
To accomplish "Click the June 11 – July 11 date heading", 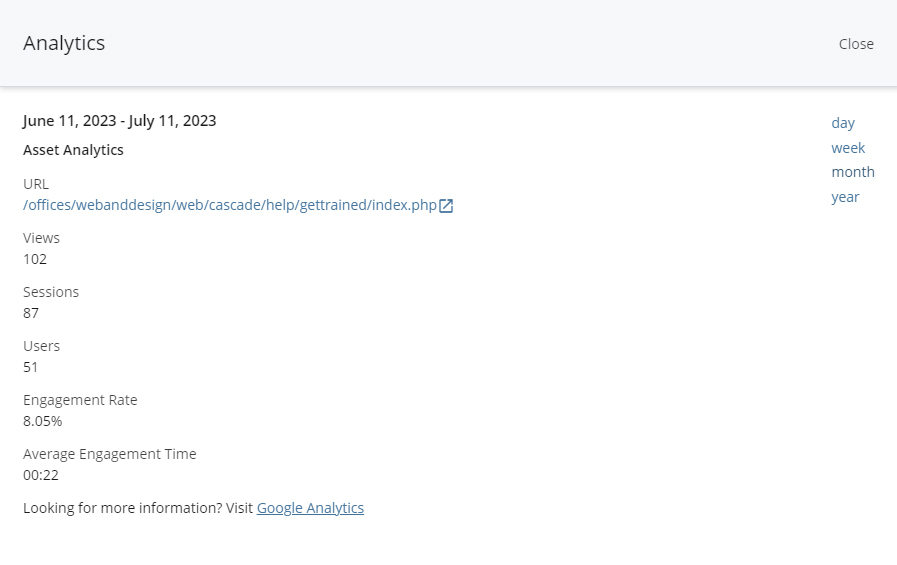I will (x=120, y=121).
